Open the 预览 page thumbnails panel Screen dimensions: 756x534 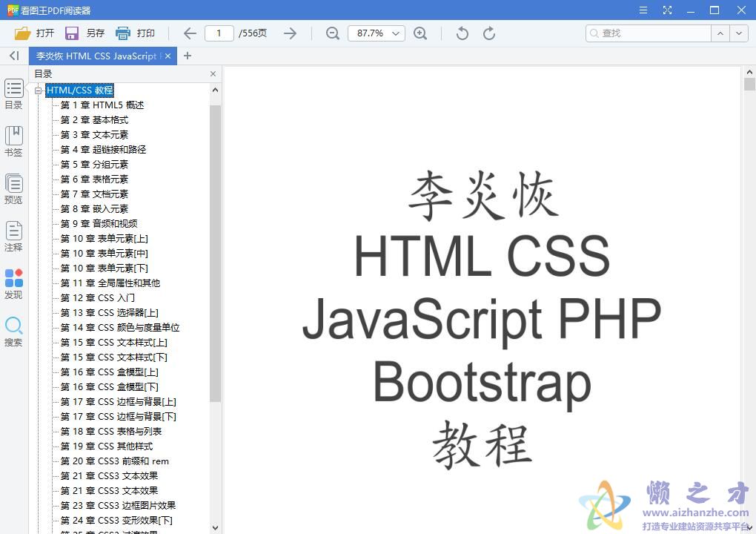[x=13, y=188]
